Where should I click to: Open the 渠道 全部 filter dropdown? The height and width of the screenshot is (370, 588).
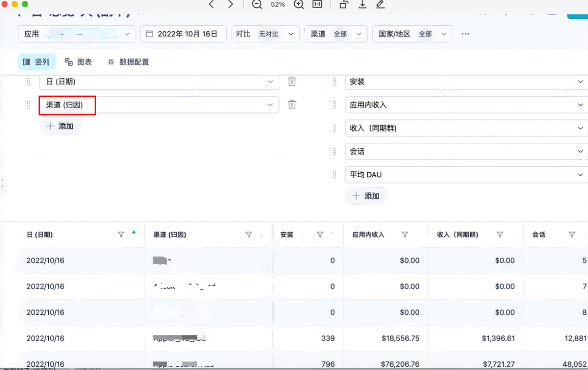(x=336, y=34)
